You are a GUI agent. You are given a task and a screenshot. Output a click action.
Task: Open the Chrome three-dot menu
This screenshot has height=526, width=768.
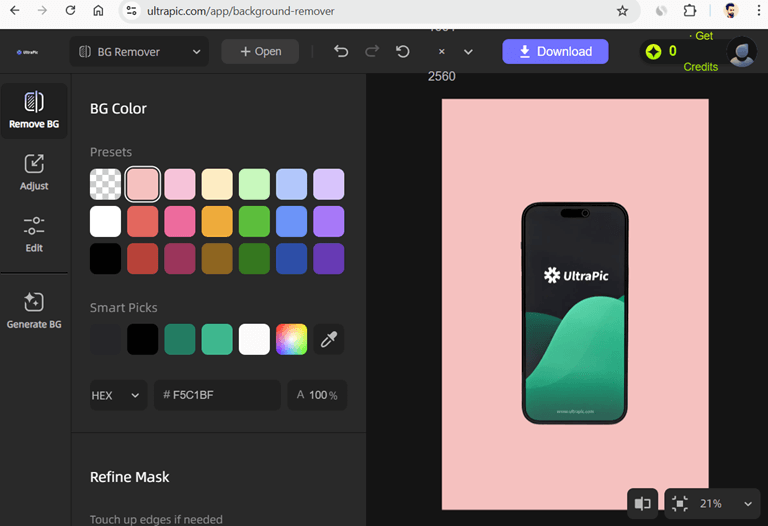(x=758, y=10)
